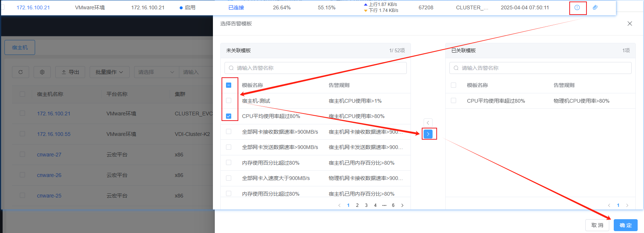Check the 172.16.100.55 host row checkbox
Viewport: 644px width, 233px height.
click(x=22, y=134)
